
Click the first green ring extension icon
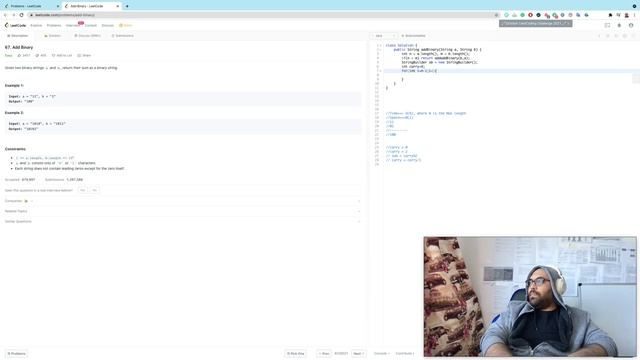pyautogui.click(x=507, y=15)
